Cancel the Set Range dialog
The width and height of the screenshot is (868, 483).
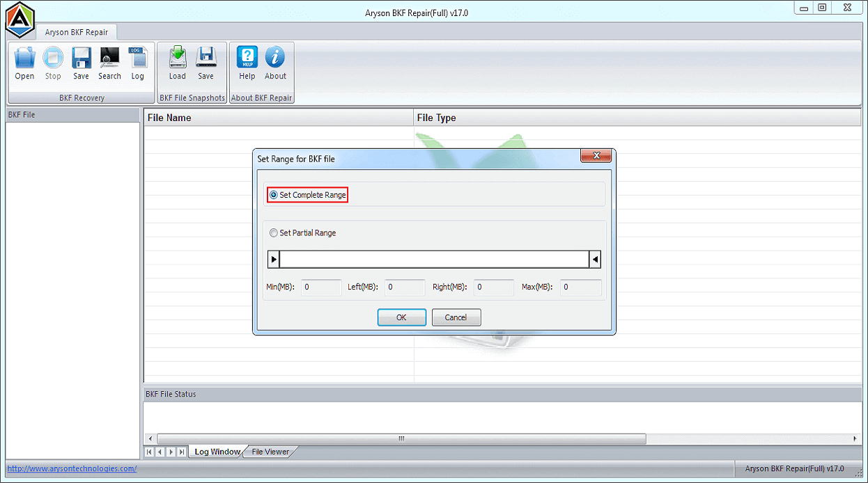456,317
